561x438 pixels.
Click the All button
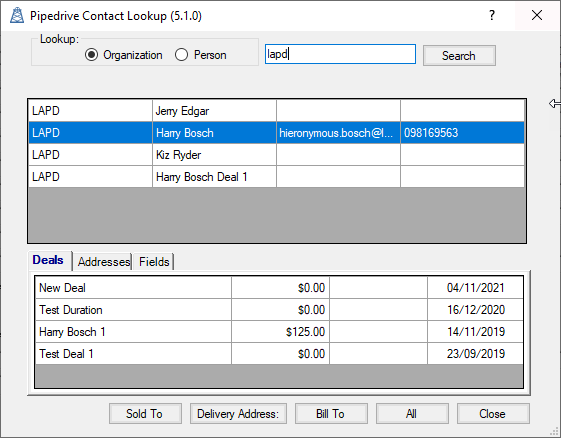pos(412,414)
